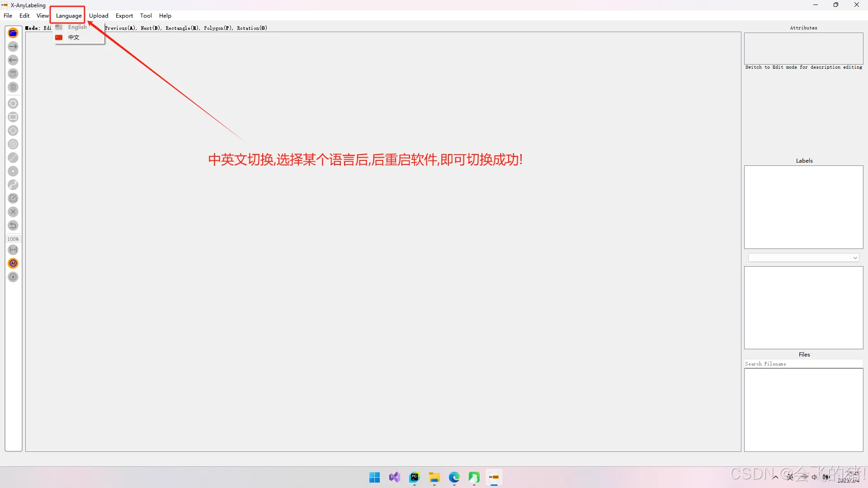Image resolution: width=868 pixels, height=488 pixels.
Task: Select the Create Rectangle tool icon
Action: point(13,117)
